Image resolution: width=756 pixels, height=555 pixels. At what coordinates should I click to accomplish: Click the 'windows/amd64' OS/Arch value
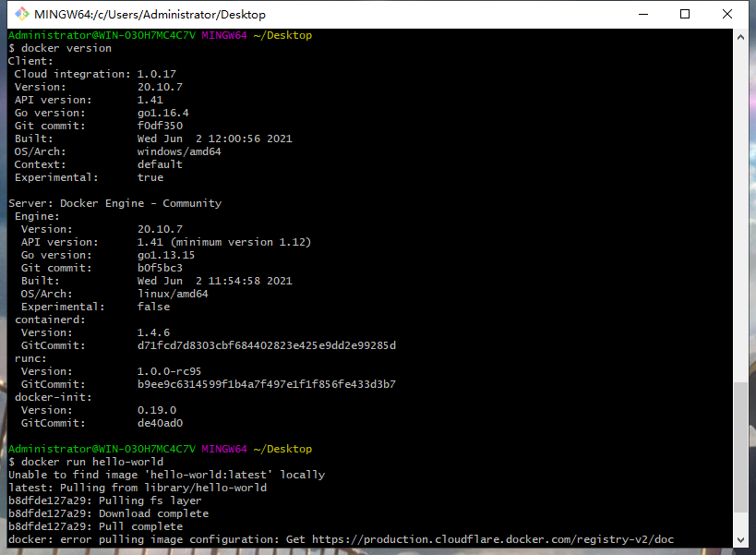point(179,151)
